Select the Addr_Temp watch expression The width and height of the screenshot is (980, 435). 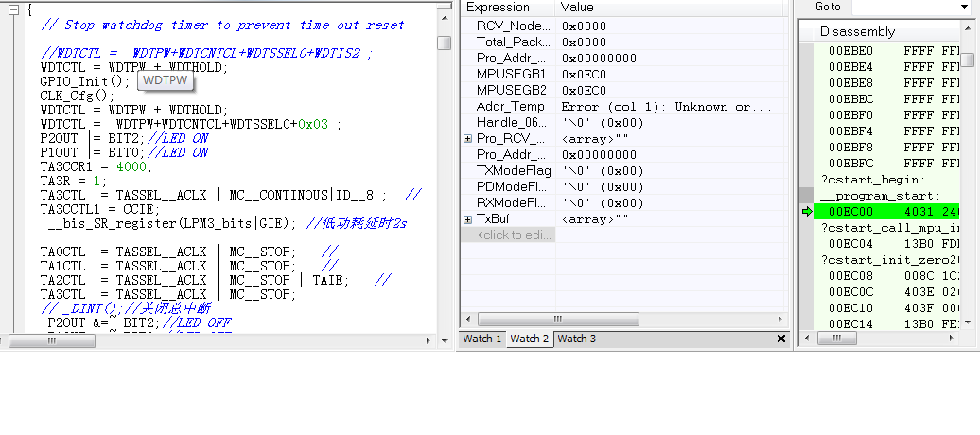click(510, 106)
